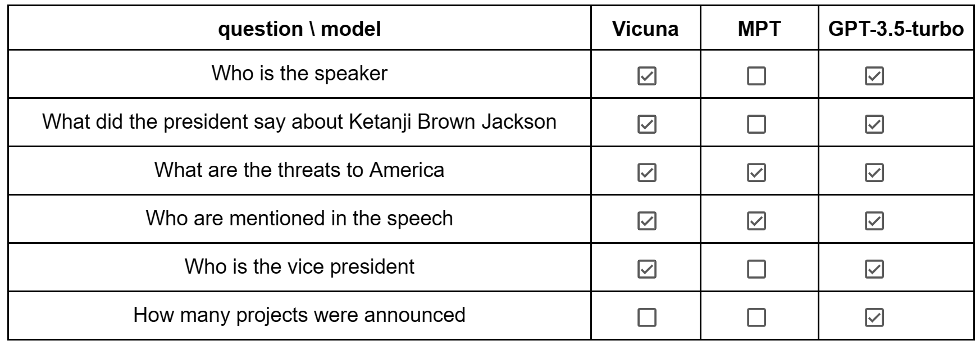This screenshot has width=980, height=345.
Task: Uncheck GPT-3.5-turbo box for 'threats to America' row
Action: pos(874,172)
